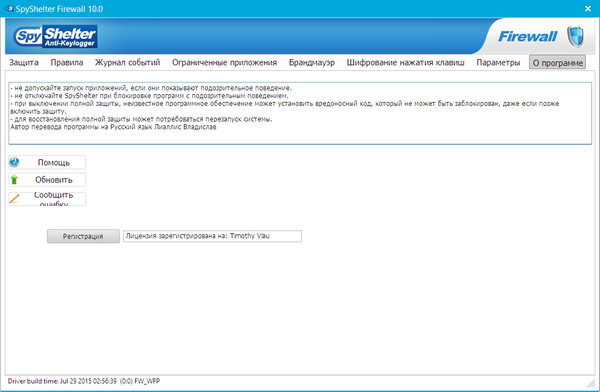This screenshot has width=600, height=392.
Task: Go to Ограниченные приложения tab
Action: 224,62
